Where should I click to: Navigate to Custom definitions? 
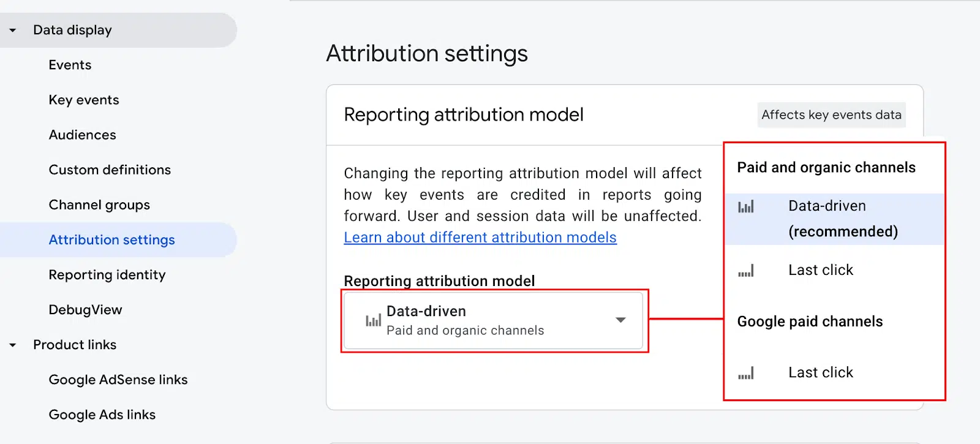click(x=110, y=170)
